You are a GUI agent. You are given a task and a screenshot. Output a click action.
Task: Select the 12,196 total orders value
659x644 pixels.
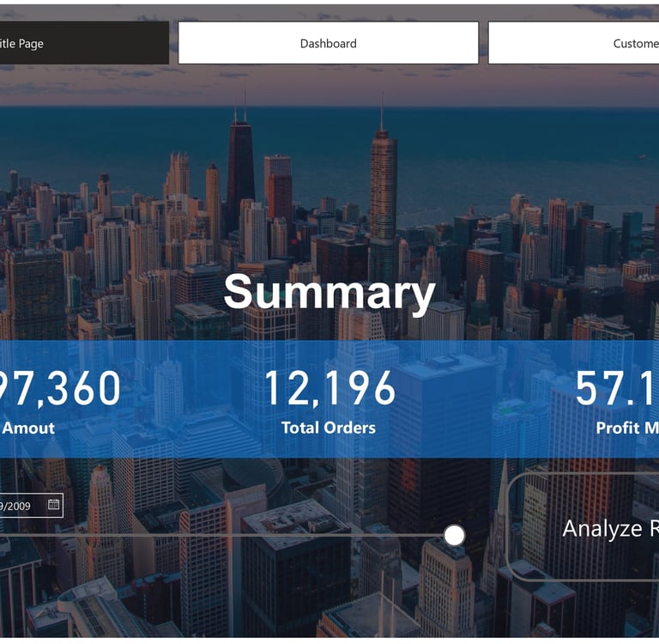[x=329, y=388]
